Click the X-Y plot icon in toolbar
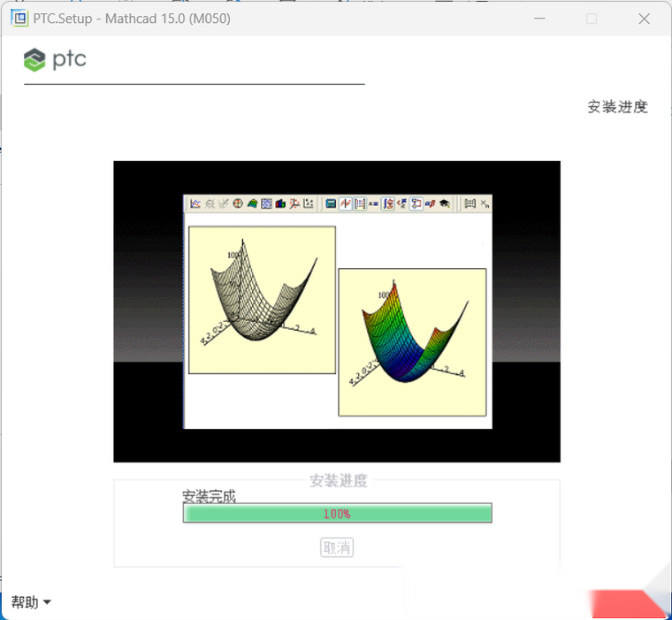 click(x=195, y=203)
